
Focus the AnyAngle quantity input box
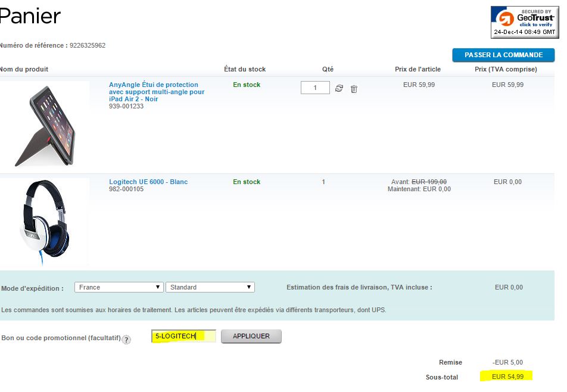coord(315,88)
